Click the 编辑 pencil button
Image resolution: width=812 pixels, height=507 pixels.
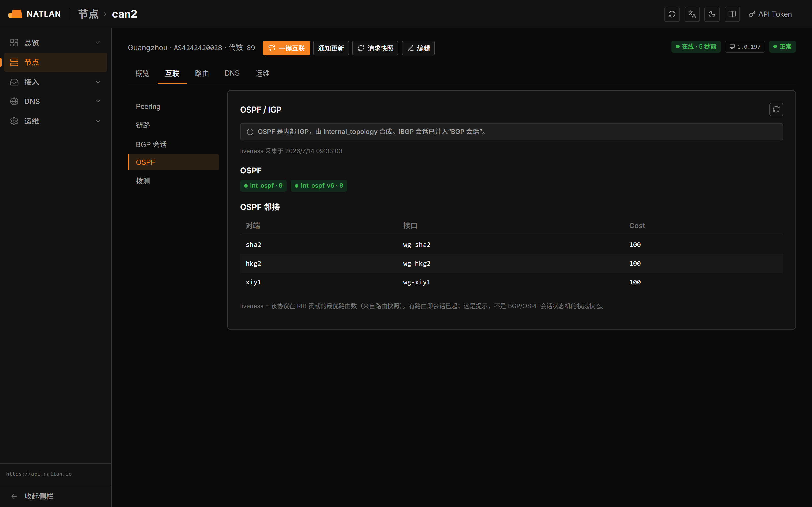point(418,48)
